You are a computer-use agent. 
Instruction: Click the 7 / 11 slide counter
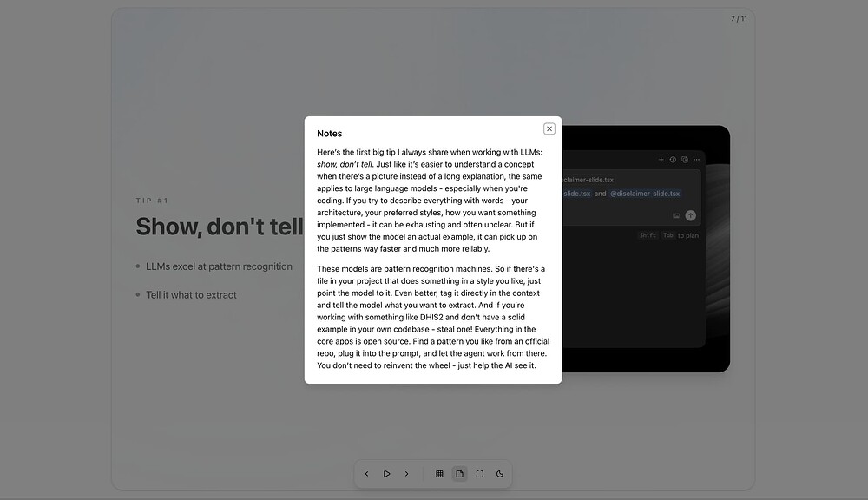click(739, 18)
